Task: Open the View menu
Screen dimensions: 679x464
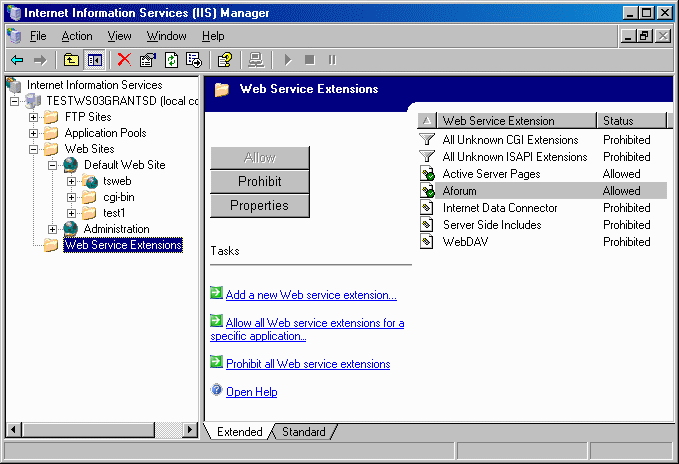Action: [x=120, y=36]
